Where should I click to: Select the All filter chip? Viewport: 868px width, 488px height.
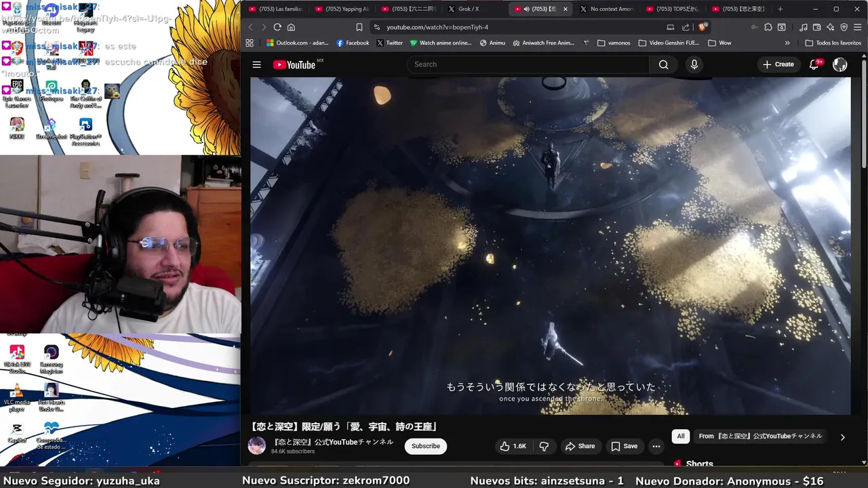(680, 436)
